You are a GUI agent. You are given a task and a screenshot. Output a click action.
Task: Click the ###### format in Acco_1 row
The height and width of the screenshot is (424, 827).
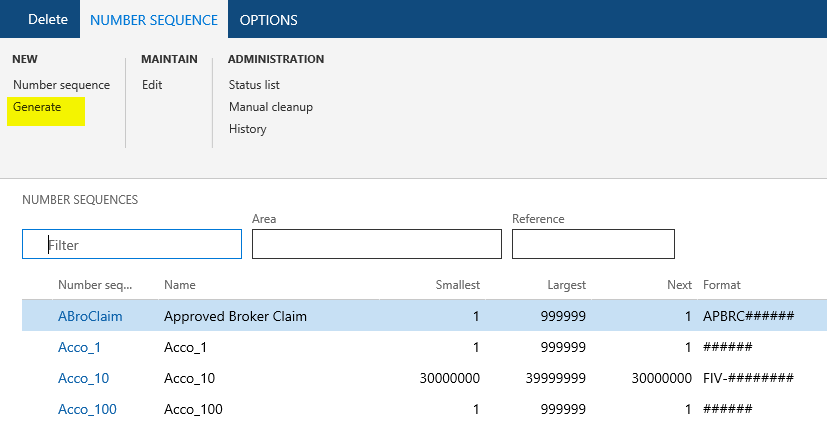pyautogui.click(x=727, y=348)
